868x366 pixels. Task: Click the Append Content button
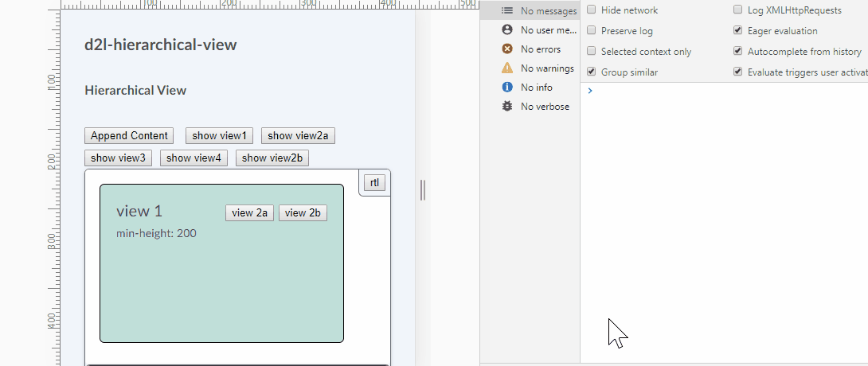click(x=129, y=135)
